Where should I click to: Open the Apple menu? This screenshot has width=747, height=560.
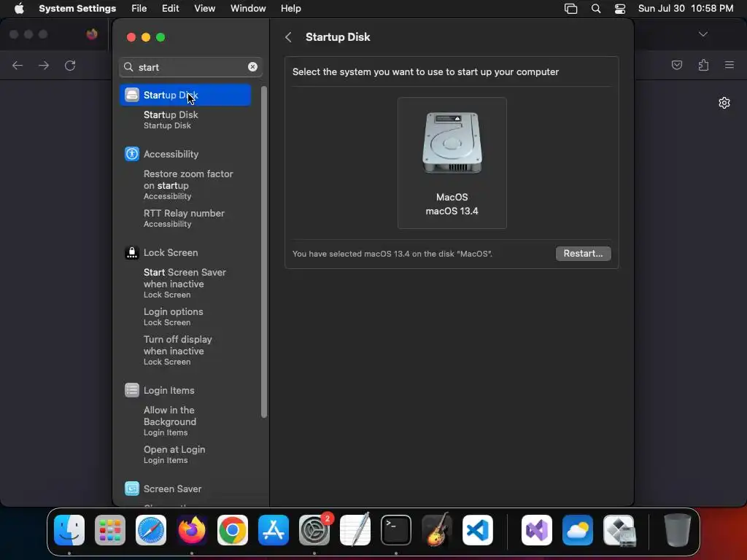point(19,8)
